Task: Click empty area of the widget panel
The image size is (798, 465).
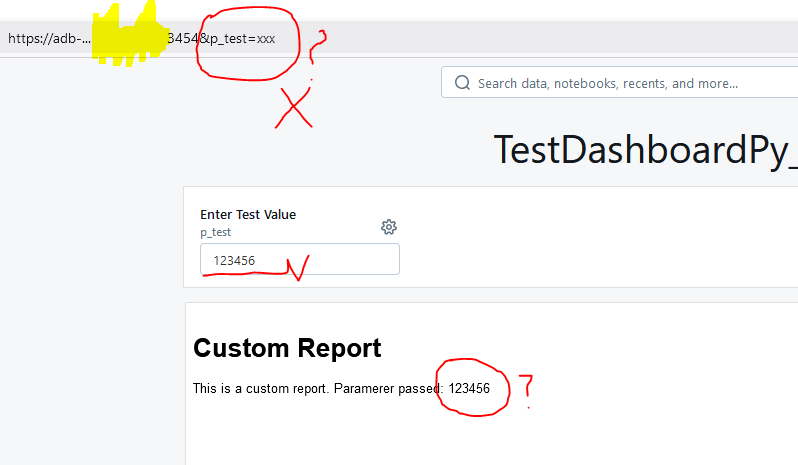Action: [600, 240]
